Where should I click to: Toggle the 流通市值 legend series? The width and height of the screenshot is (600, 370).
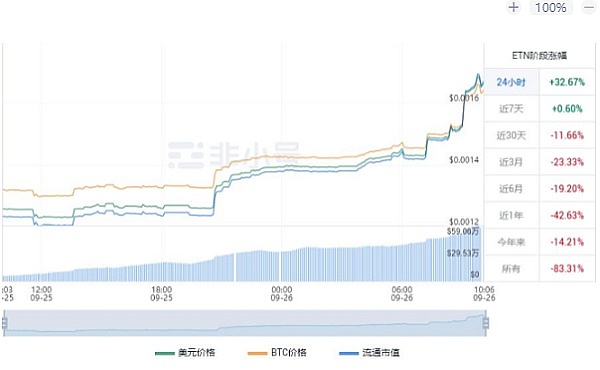(369, 352)
